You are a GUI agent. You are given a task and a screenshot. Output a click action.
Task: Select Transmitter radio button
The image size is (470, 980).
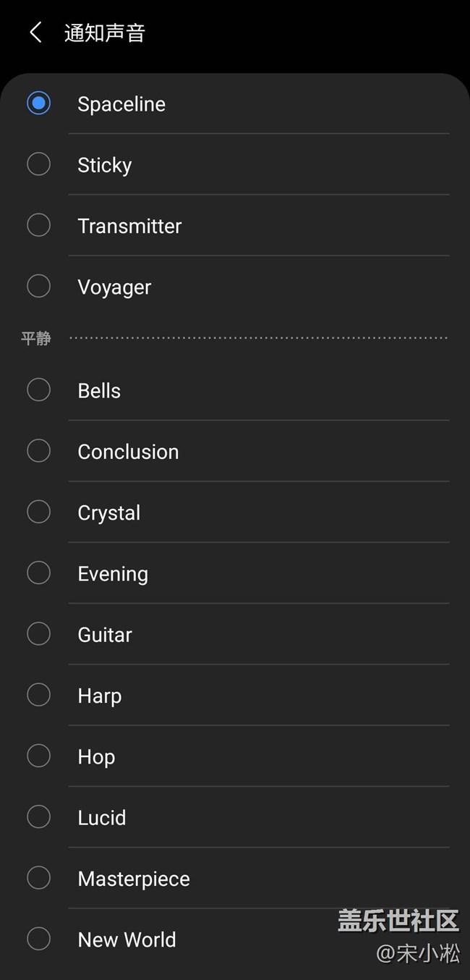[38, 225]
